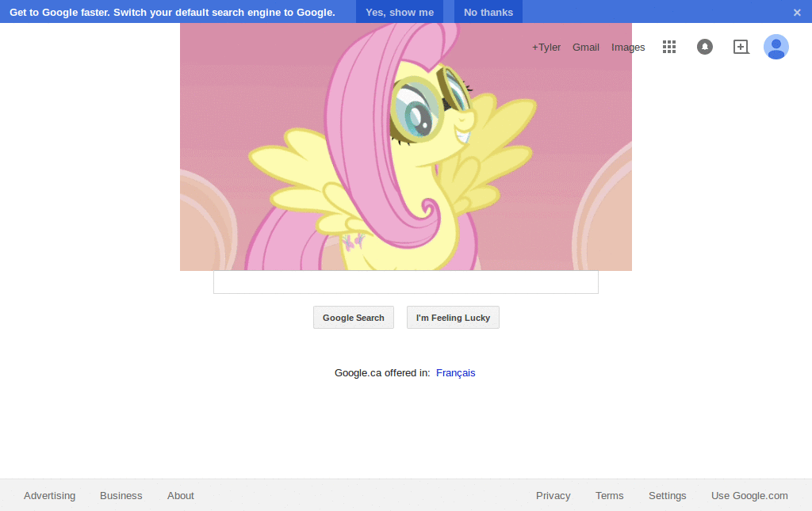Viewport: 812px width, 511px height.
Task: Open the +Tyler profile link
Action: pyautogui.click(x=546, y=48)
